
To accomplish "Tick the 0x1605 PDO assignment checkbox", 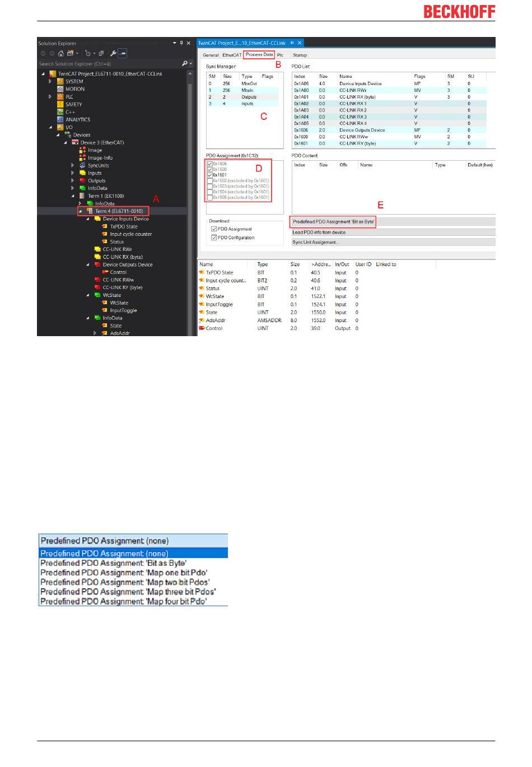I will (210, 197).
